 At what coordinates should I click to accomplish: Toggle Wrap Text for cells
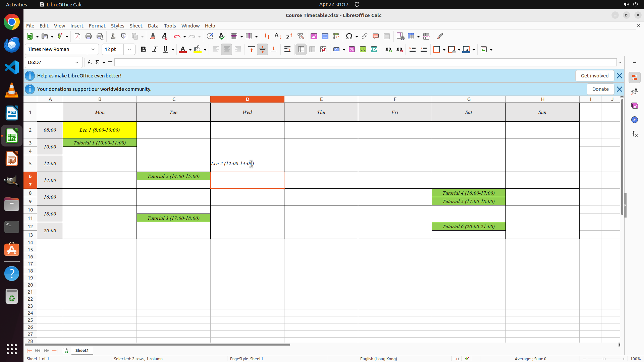point(287,49)
